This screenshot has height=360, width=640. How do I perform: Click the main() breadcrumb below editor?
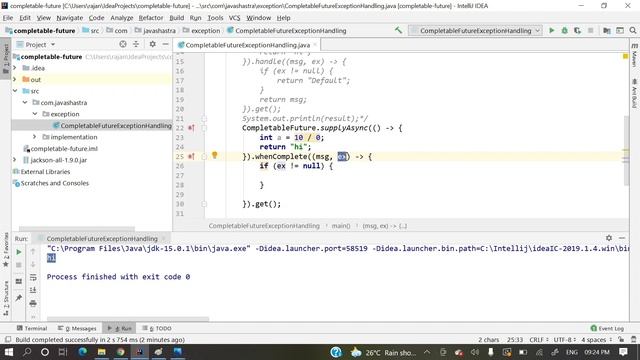coord(340,226)
